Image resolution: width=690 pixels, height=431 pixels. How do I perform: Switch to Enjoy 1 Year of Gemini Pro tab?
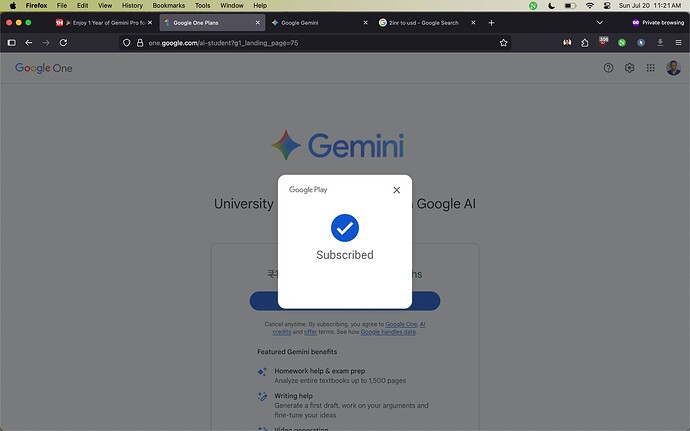pyautogui.click(x=104, y=22)
